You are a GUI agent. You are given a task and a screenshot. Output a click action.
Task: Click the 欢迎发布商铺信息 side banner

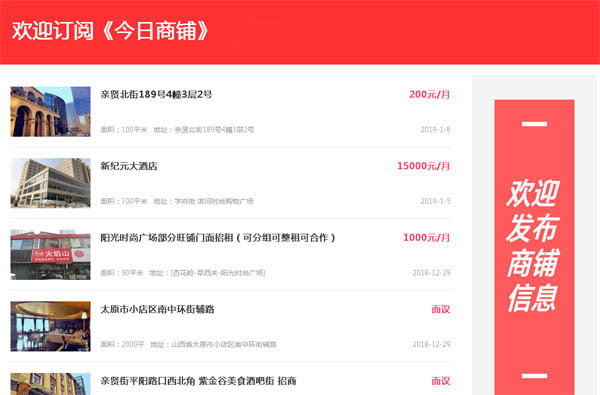[534, 247]
